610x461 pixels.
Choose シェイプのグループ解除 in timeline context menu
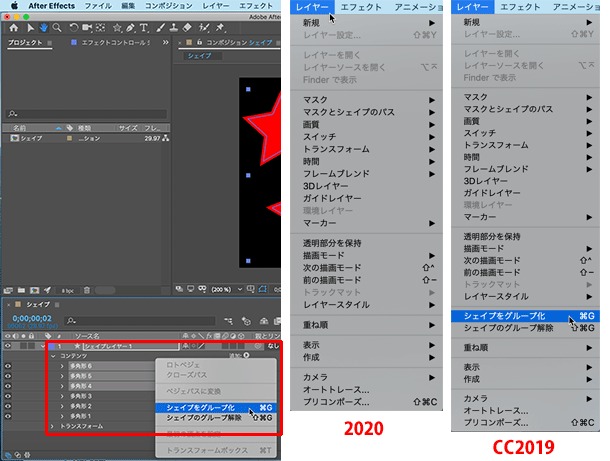216,418
